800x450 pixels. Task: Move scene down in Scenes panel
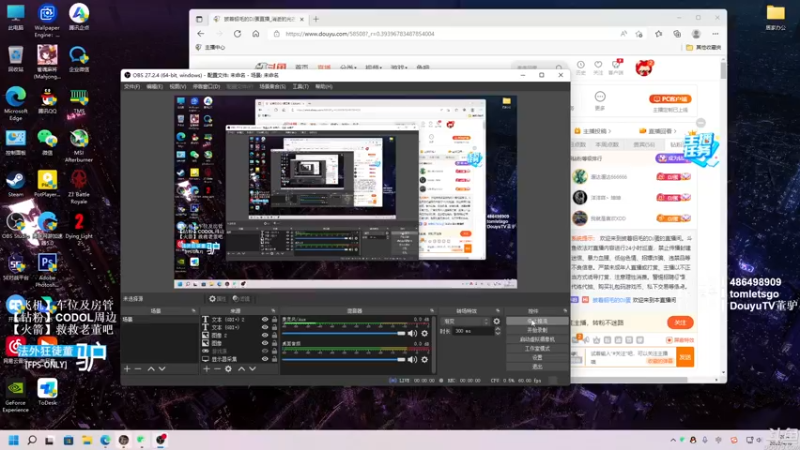[162, 368]
